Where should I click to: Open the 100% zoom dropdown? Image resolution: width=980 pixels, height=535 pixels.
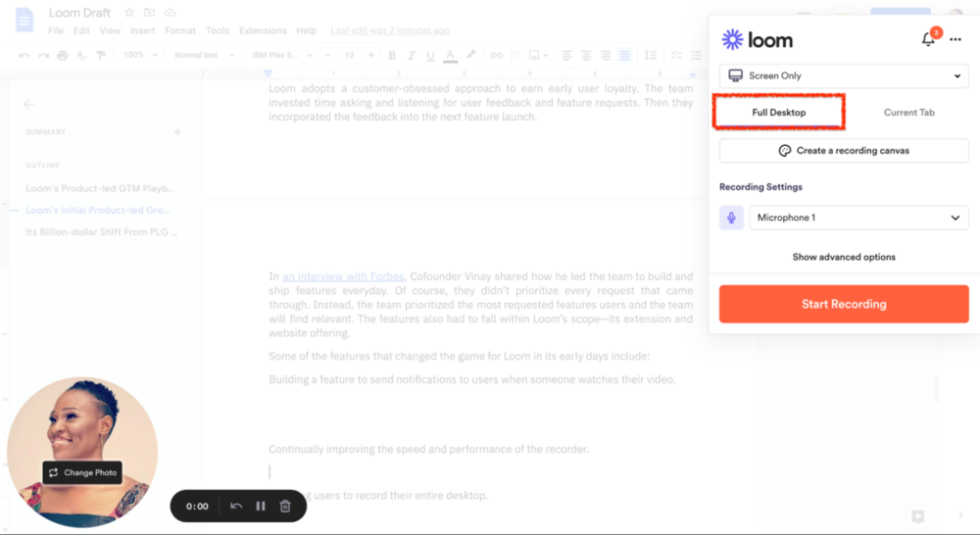click(x=140, y=55)
